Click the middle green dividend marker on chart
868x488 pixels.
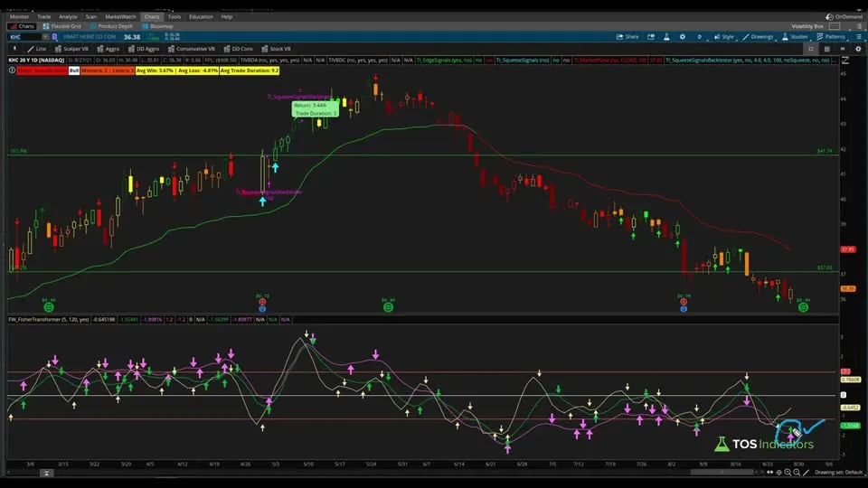(x=388, y=307)
